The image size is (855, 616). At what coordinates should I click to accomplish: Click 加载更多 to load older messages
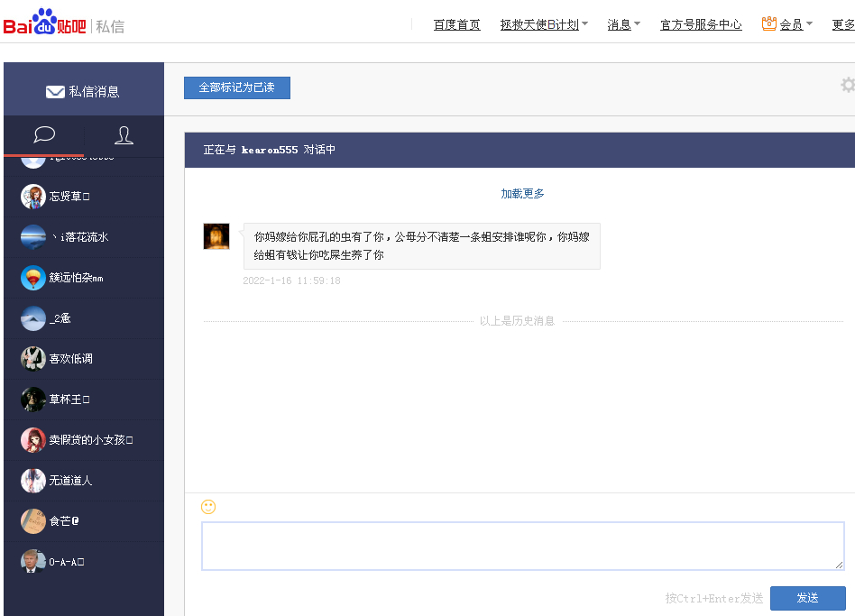point(522,194)
